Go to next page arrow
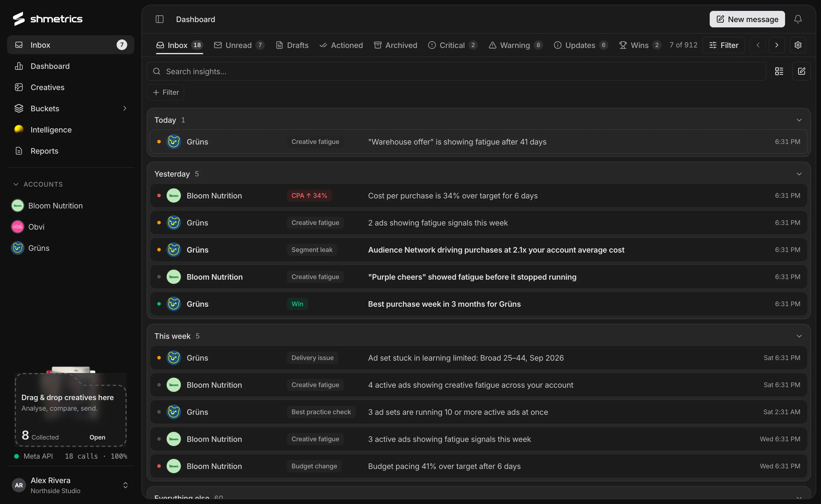The width and height of the screenshot is (821, 504). (x=776, y=45)
